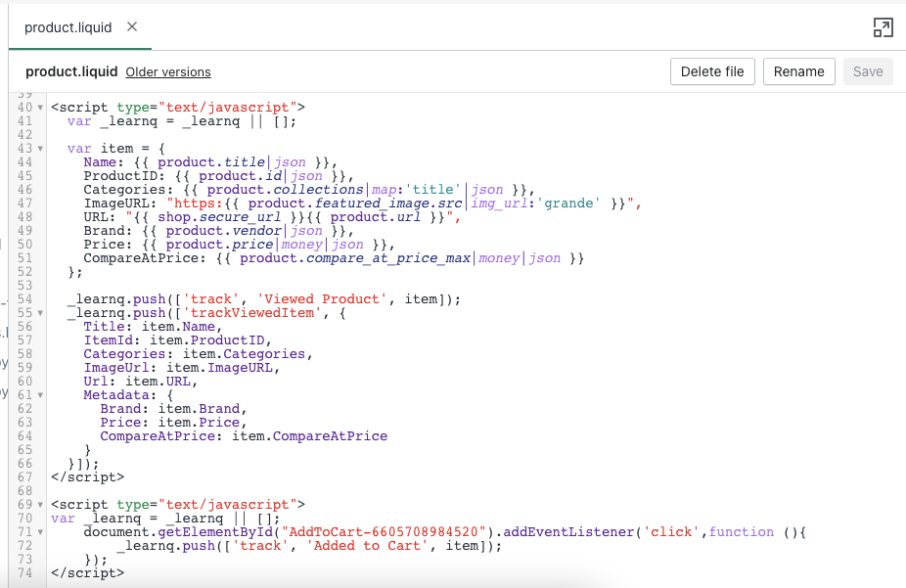Click the Delete file button
The image size is (906, 588).
[x=712, y=71]
